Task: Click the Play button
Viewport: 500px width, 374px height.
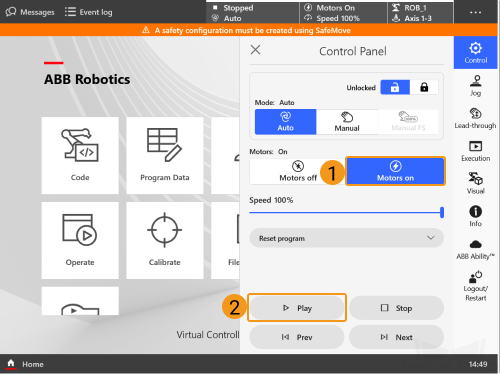Action: coord(297,308)
